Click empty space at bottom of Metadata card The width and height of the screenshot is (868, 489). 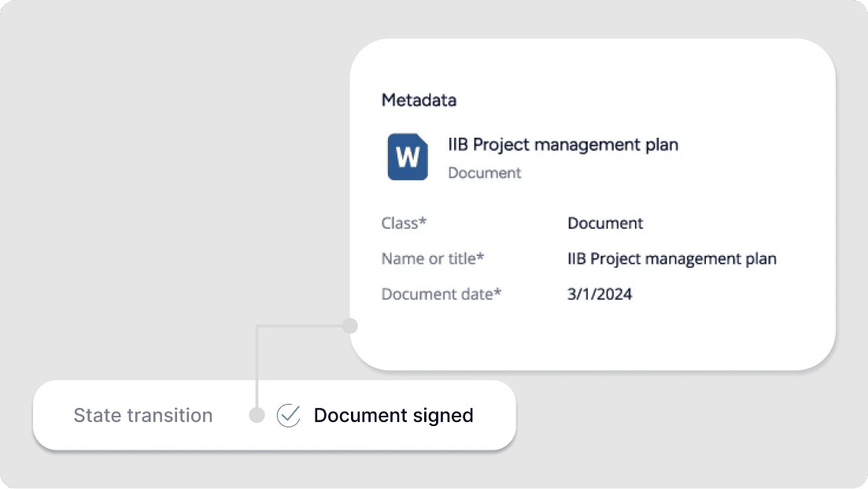(x=590, y=343)
